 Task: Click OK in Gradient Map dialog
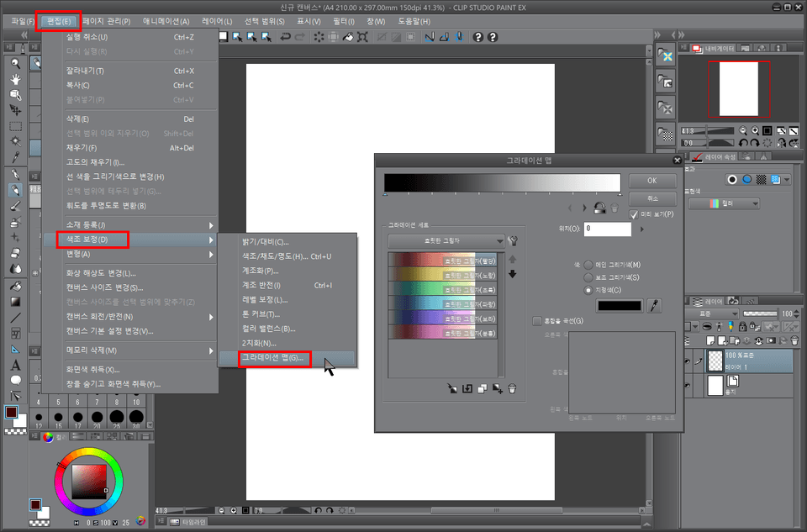click(x=652, y=181)
